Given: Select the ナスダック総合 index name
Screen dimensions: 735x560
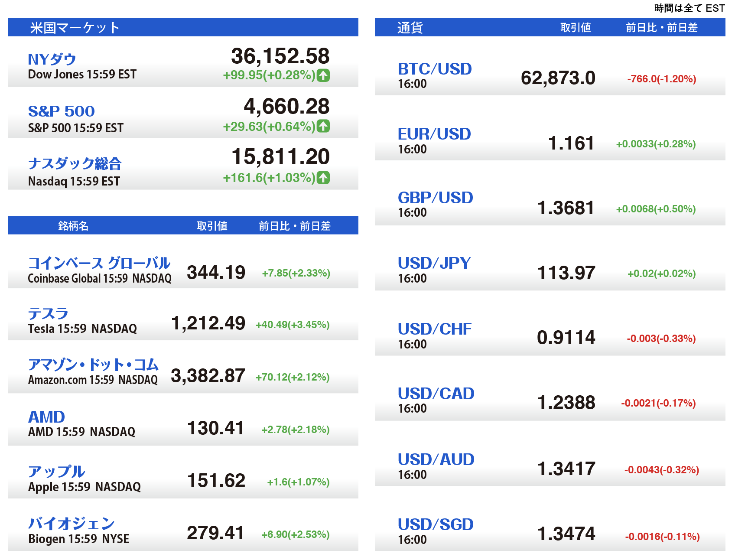Looking at the screenshot, I should coord(75,163).
